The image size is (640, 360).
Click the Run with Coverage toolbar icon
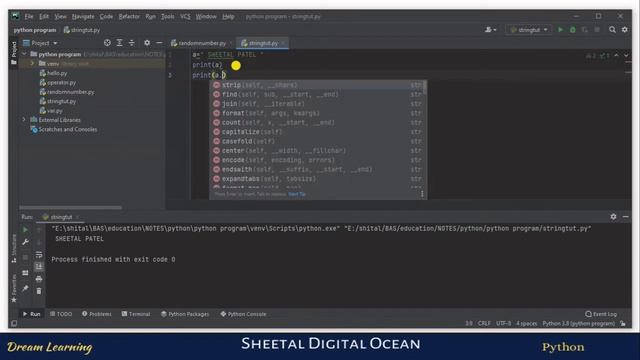(x=585, y=30)
